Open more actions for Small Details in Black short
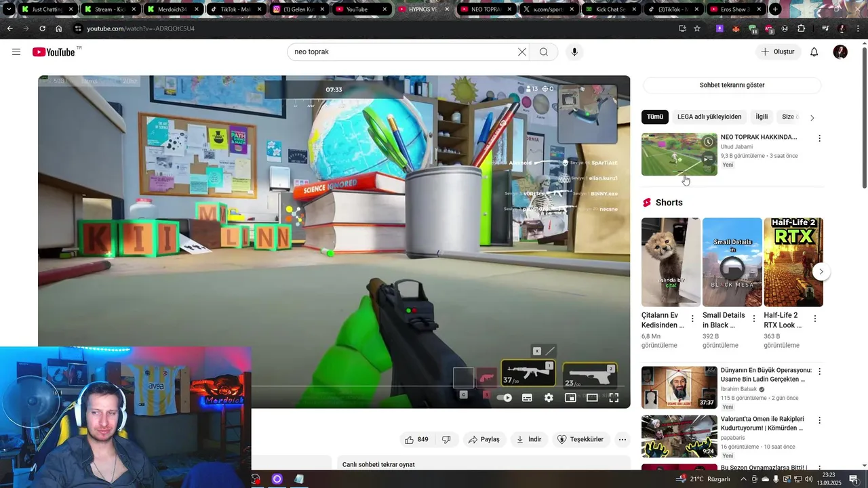The image size is (868, 488). pos(753,319)
